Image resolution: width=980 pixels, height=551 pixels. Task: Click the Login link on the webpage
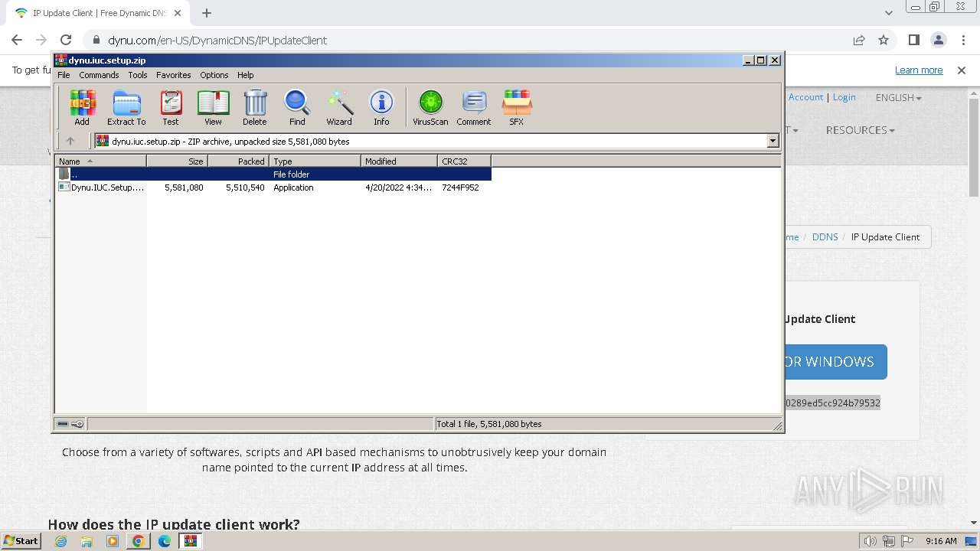click(x=844, y=97)
